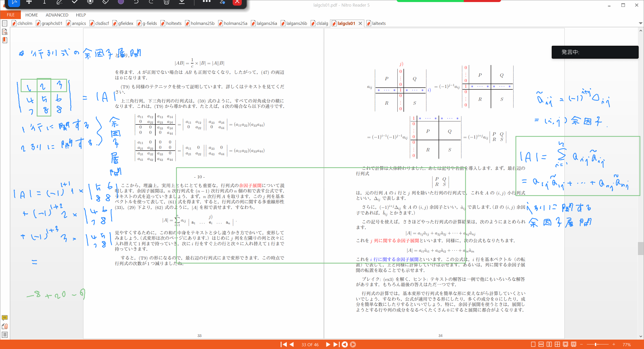Open the HELP ribbon tab

[81, 15]
